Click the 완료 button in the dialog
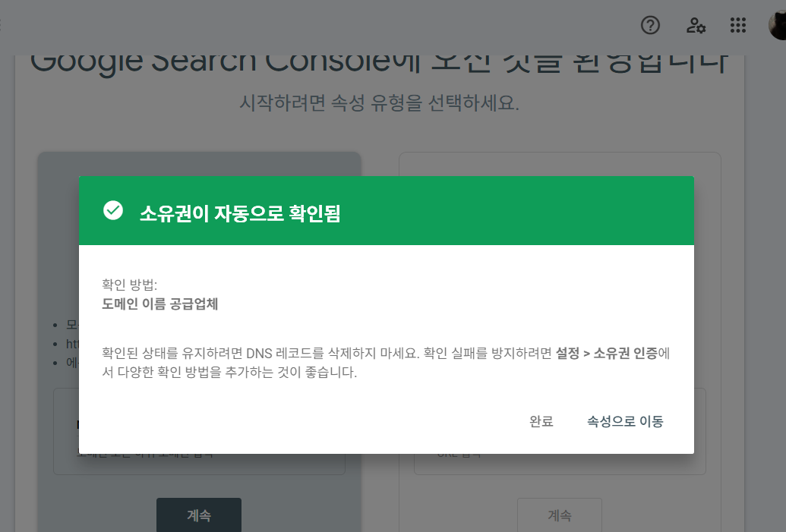 (541, 421)
